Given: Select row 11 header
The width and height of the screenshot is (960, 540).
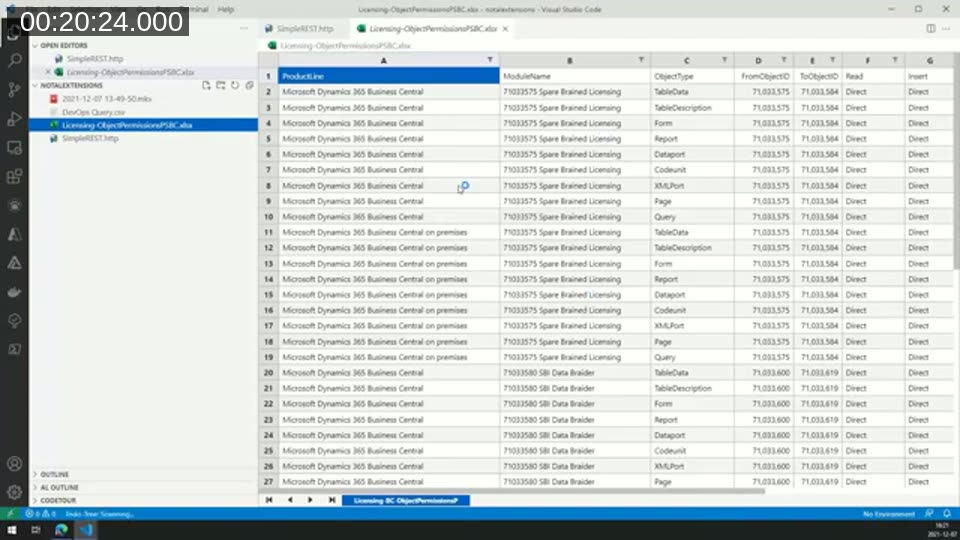Looking at the screenshot, I should pos(268,233).
